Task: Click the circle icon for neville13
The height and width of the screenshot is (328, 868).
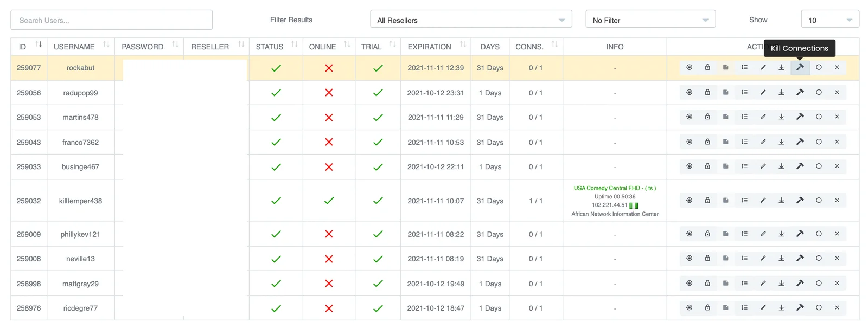Action: [x=819, y=259]
